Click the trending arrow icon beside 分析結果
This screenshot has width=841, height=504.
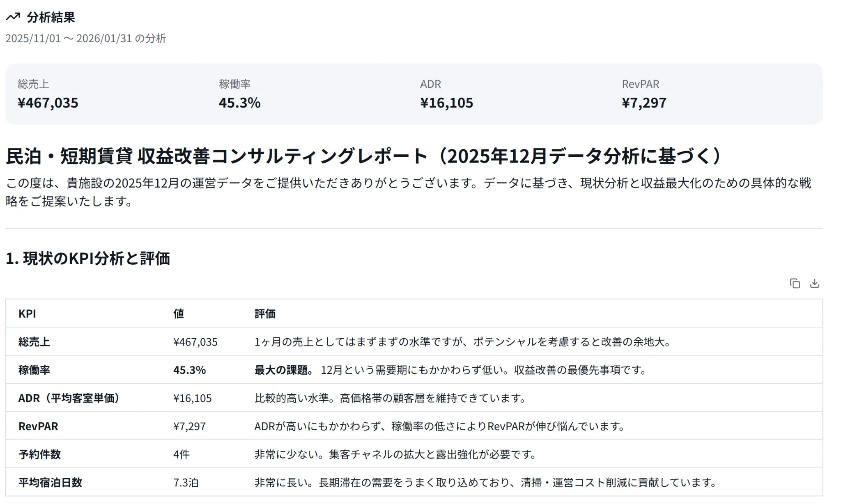[13, 17]
